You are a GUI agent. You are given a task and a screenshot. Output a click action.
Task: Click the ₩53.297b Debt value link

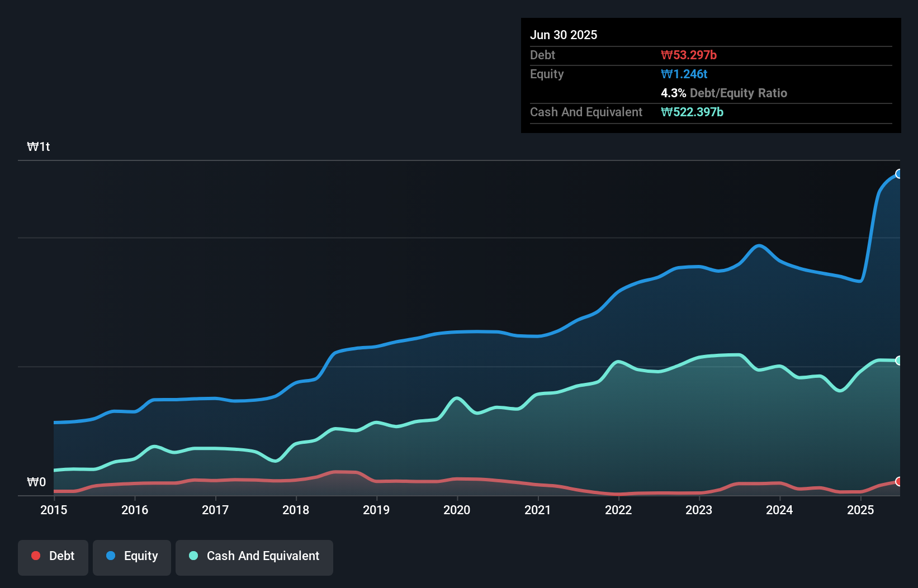click(689, 55)
